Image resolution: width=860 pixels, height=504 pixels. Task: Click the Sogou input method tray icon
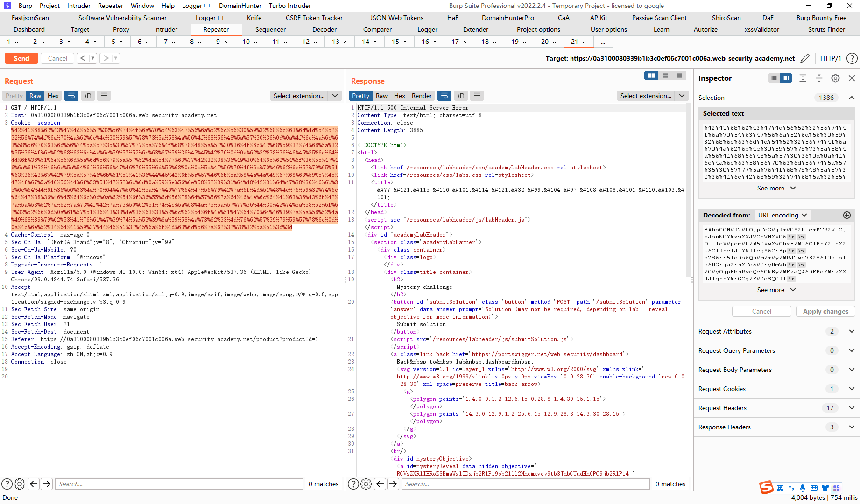(766, 488)
